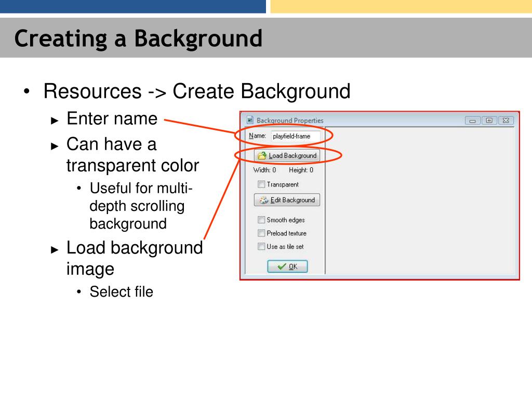Click the Load background image bullet
532x399 pixels.
coord(135,258)
